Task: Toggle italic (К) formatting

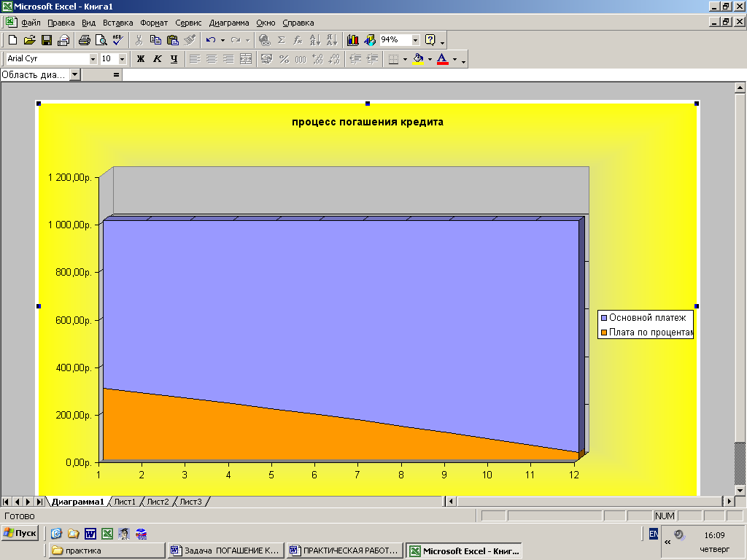Action: click(x=158, y=59)
